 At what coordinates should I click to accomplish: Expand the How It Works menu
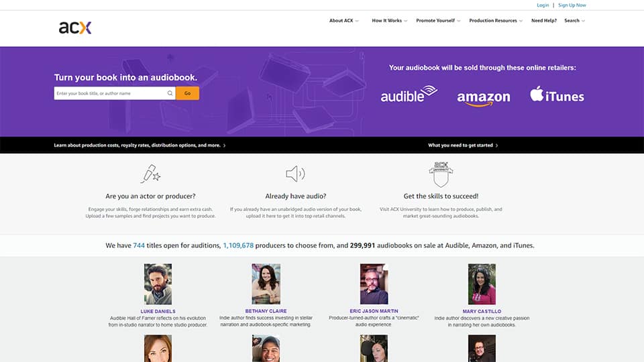(389, 21)
